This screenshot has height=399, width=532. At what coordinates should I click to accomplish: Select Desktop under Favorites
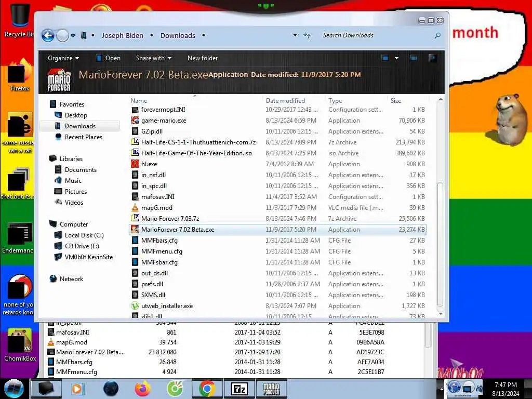[76, 115]
